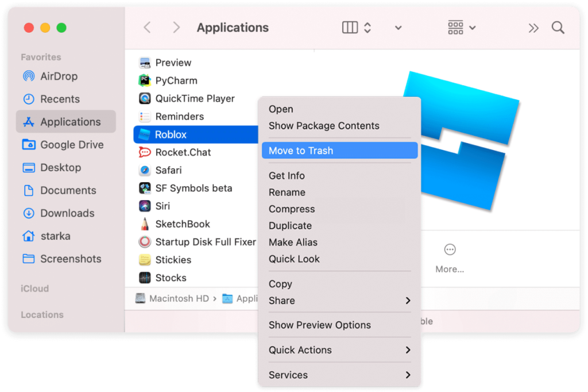Click the More actions ellipsis icon

(450, 249)
